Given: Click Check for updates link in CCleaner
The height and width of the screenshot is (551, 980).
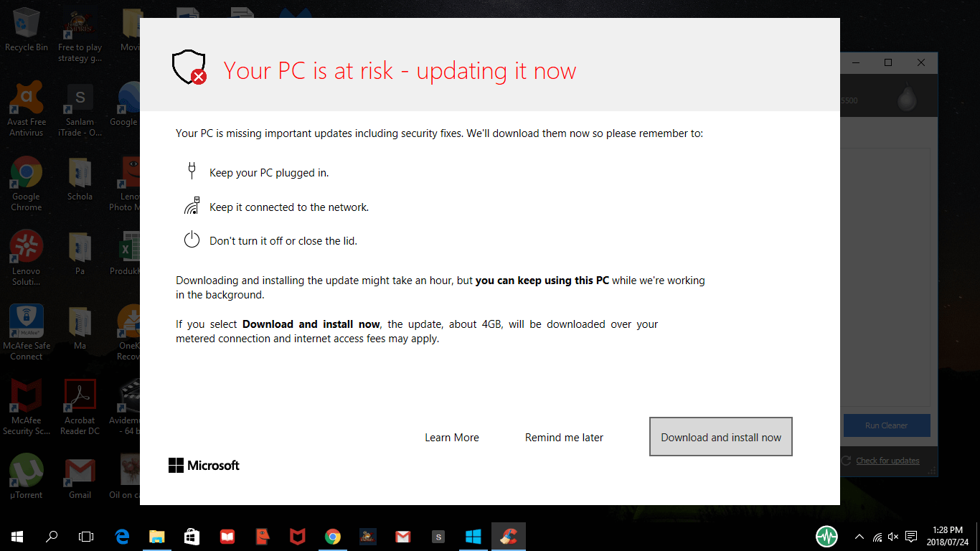Looking at the screenshot, I should (x=887, y=461).
